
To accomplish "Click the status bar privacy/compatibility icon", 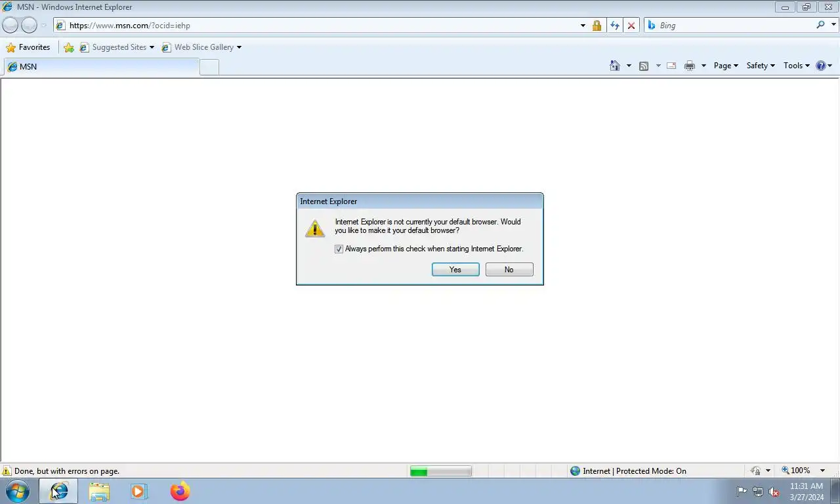I will point(756,471).
